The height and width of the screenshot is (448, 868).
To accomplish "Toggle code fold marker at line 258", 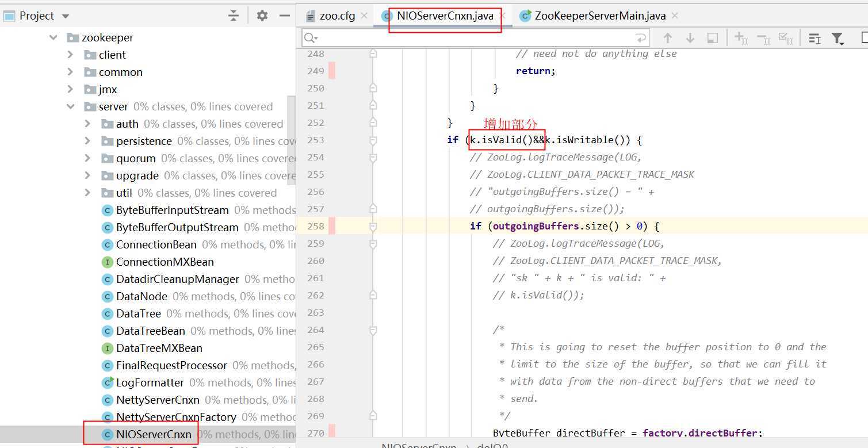I will point(373,227).
